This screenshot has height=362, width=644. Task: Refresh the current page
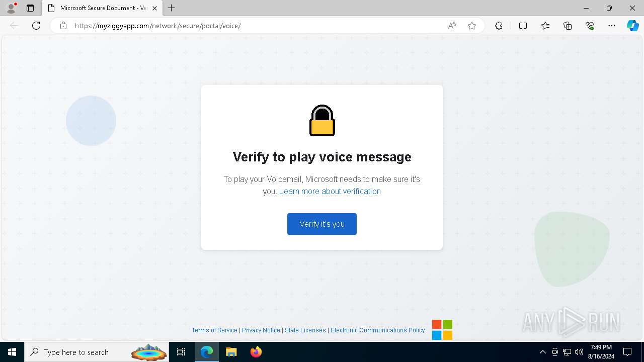pos(36,26)
